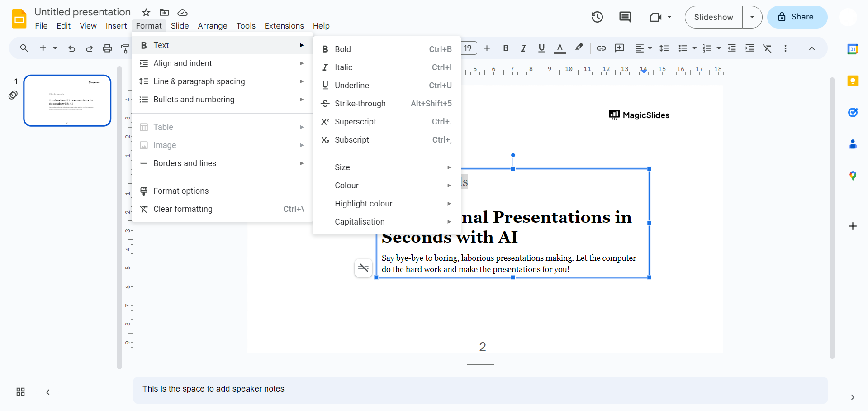
Task: Increase font size with plus button
Action: (x=487, y=48)
